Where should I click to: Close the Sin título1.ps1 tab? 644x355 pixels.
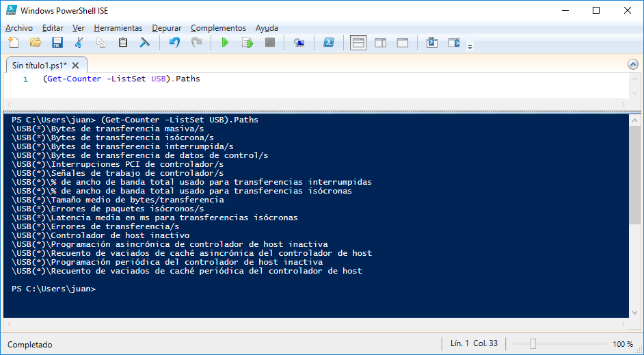pos(75,66)
